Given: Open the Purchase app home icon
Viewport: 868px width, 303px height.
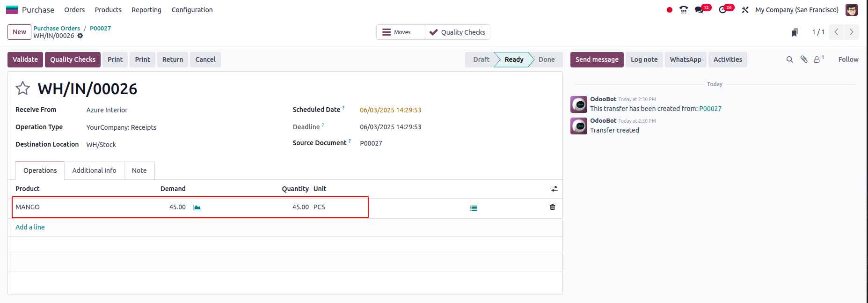Looking at the screenshot, I should point(12,10).
